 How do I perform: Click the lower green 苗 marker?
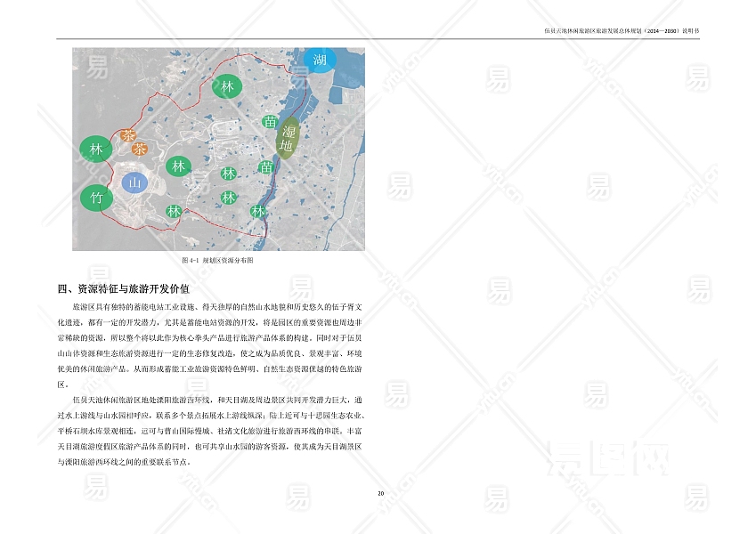pos(265,166)
